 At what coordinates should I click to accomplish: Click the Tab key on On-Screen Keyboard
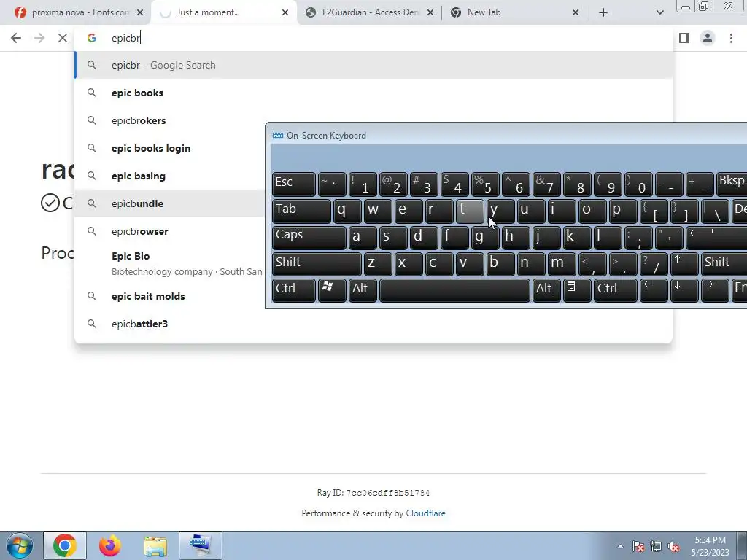[301, 211]
